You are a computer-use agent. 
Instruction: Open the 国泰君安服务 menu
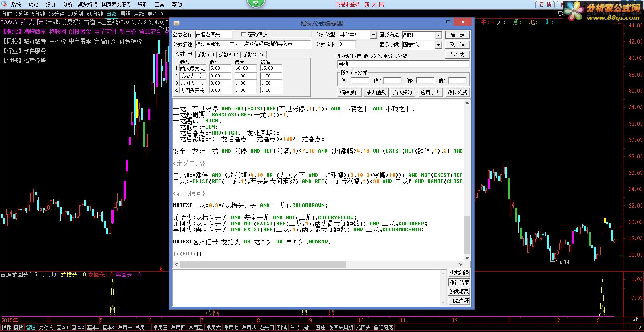coord(117,4)
